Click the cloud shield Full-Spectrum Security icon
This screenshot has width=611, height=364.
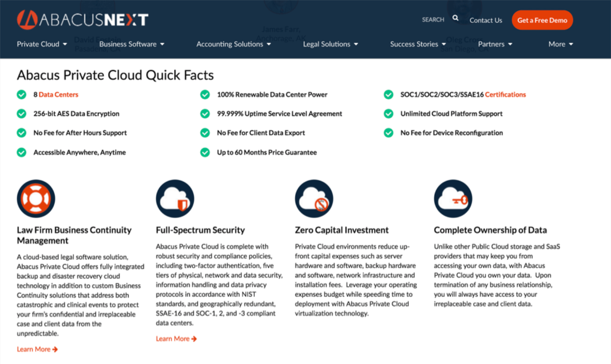[x=175, y=199]
